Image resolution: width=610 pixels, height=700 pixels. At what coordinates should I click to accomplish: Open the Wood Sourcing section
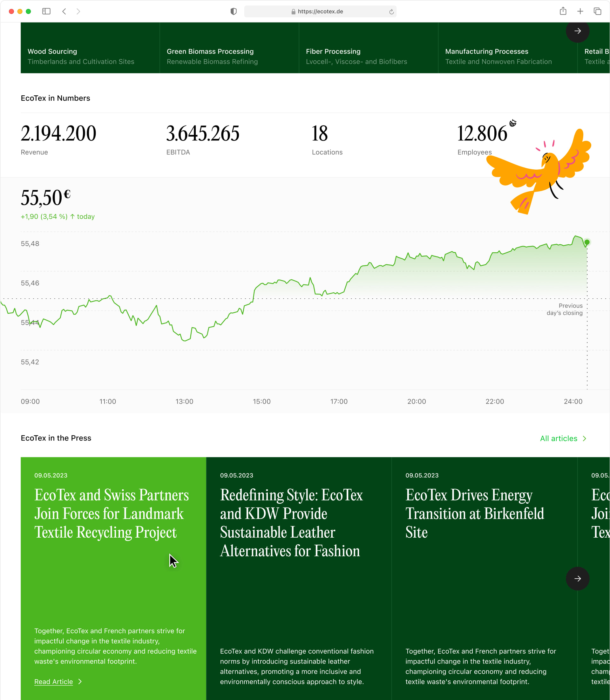tap(90, 48)
